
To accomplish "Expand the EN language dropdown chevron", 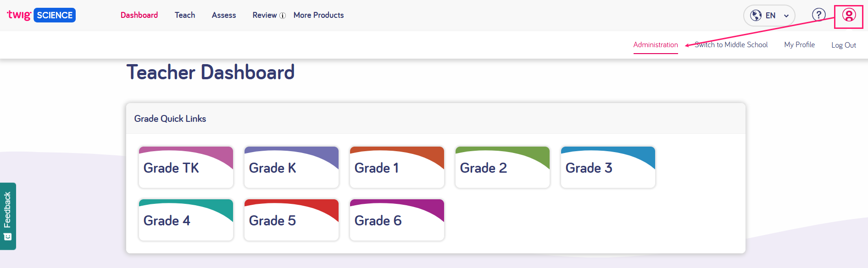I will click(x=786, y=16).
